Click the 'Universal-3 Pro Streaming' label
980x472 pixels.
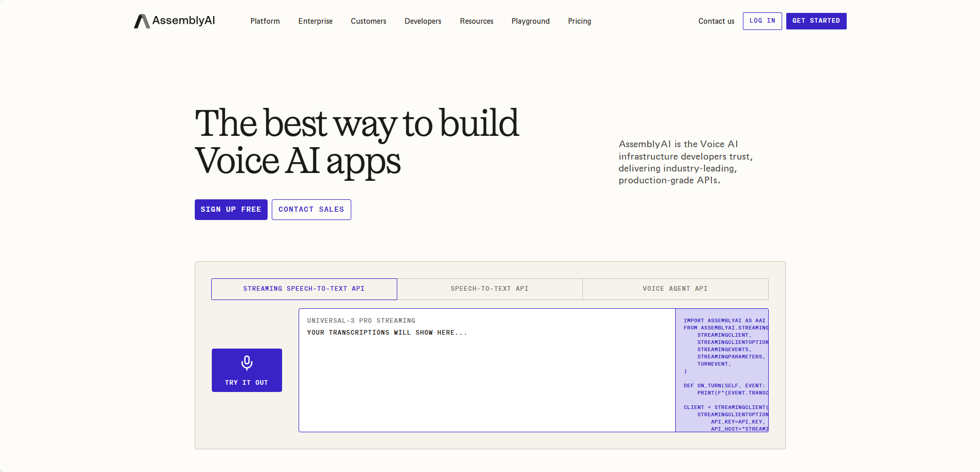point(361,321)
